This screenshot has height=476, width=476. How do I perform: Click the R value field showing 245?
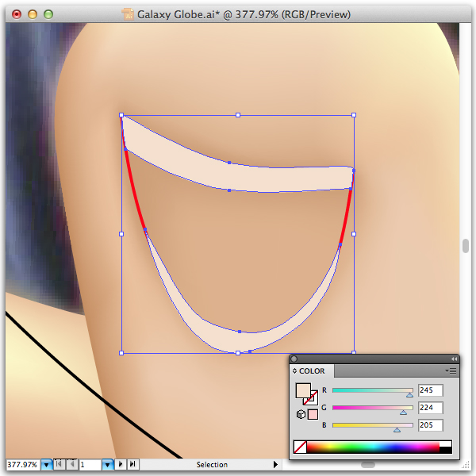point(431,390)
